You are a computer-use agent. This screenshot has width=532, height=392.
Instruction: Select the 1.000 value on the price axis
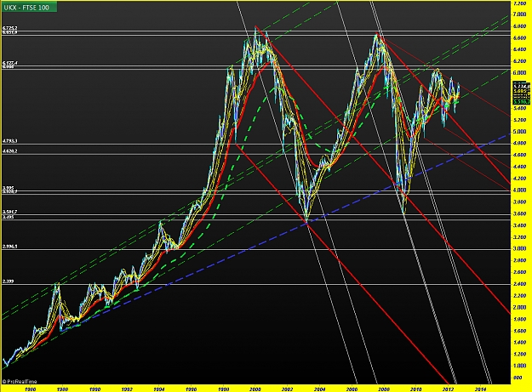pos(520,366)
